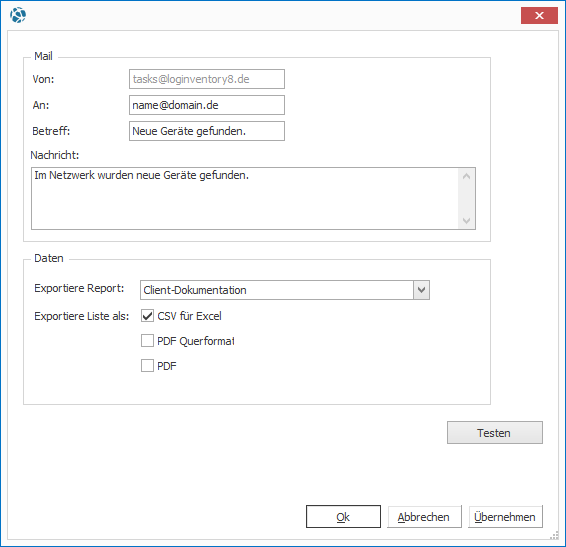Enable the PDF Querformat checkbox
This screenshot has width=566, height=547.
[147, 340]
